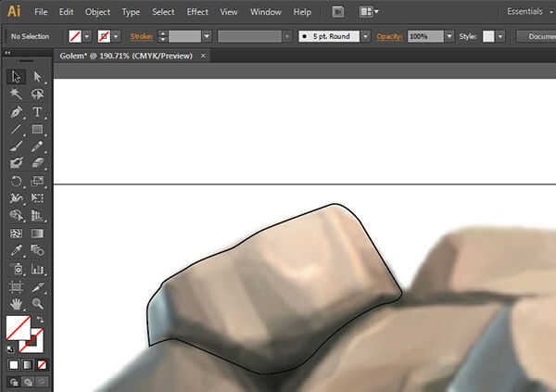Select the Mesh tool
556x392 pixels.
click(x=16, y=234)
